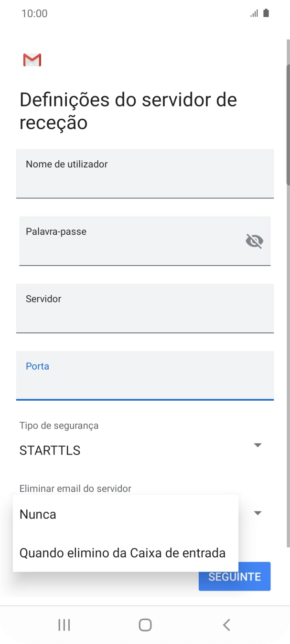Tap the recent apps icon in navigation bar
This screenshot has height=644, width=290.
(x=64, y=624)
